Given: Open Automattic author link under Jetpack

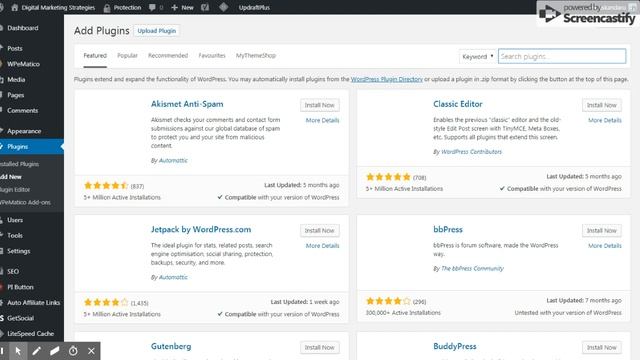Looking at the screenshot, I should pyautogui.click(x=173, y=277).
